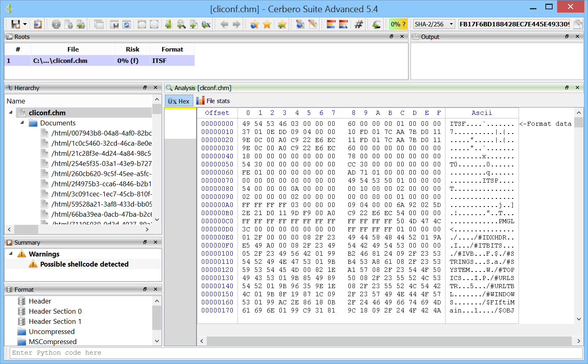Click the Risk column header
The height and width of the screenshot is (364, 588).
tap(132, 50)
